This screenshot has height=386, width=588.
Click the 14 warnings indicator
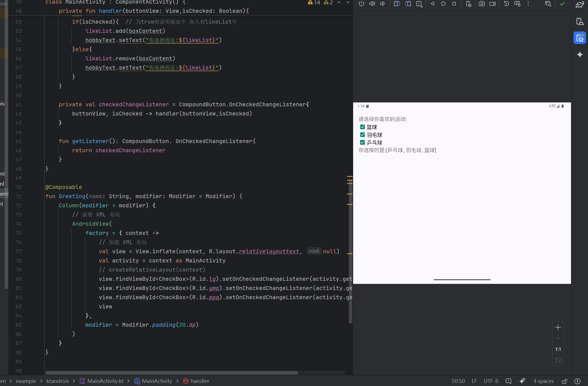pyautogui.click(x=314, y=3)
